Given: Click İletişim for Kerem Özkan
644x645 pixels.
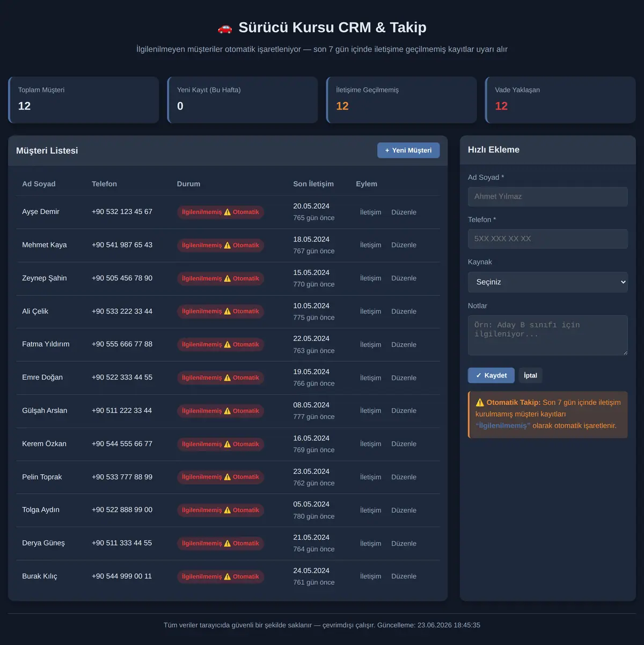Looking at the screenshot, I should 371,444.
